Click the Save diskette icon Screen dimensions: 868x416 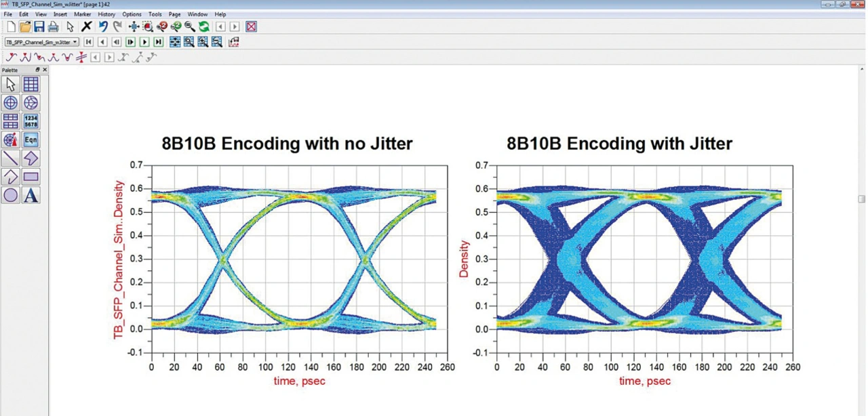pos(39,26)
